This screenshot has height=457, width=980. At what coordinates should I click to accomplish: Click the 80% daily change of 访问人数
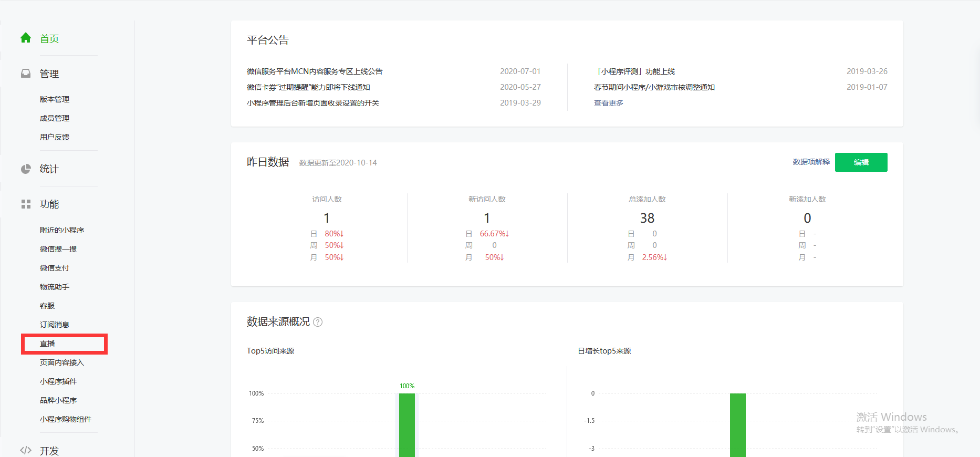coord(334,234)
